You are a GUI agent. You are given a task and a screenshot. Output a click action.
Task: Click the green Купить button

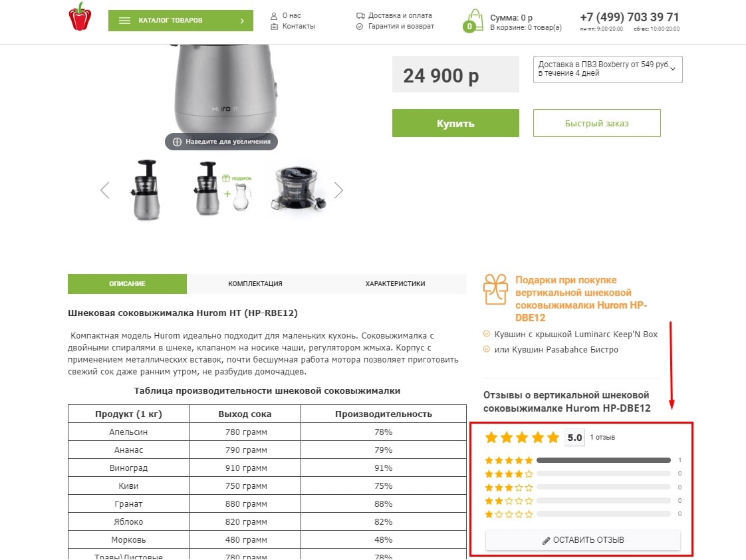[x=455, y=123]
